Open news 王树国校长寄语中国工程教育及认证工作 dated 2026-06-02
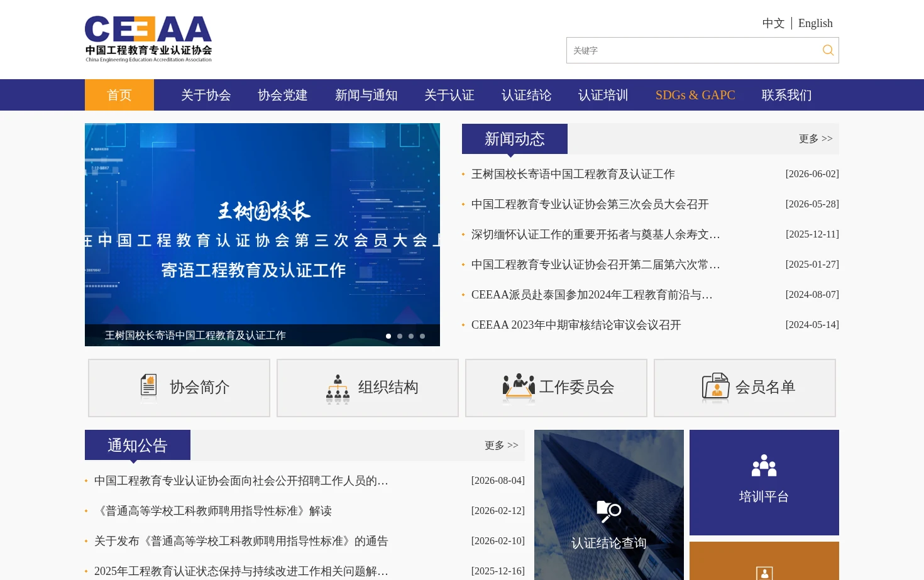 coord(573,174)
